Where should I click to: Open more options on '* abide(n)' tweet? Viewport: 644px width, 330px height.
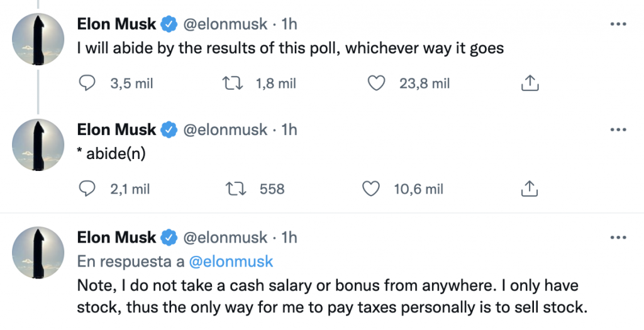coord(618,130)
